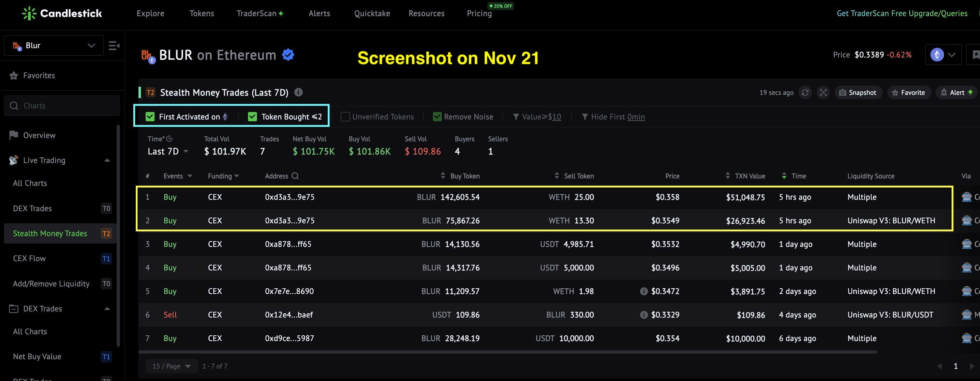This screenshot has width=980, height=381.
Task: Click the bot icon in the 0xd9ce row
Action: point(966,339)
